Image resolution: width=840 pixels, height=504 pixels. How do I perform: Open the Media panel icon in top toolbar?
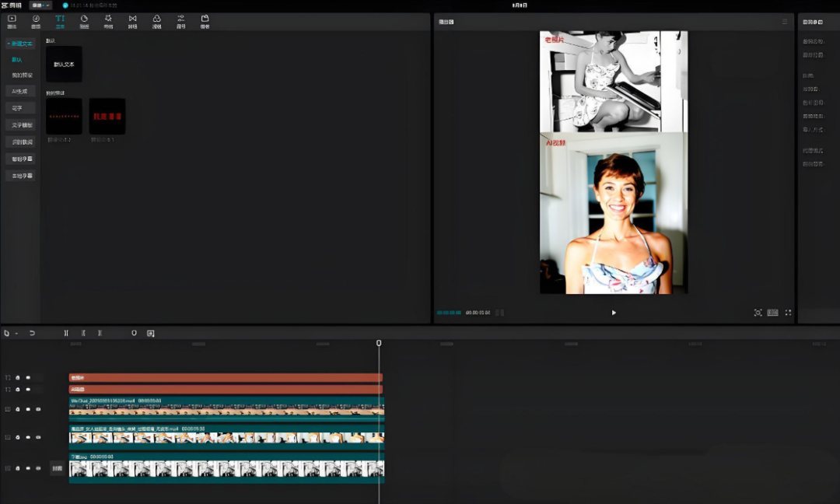click(12, 20)
